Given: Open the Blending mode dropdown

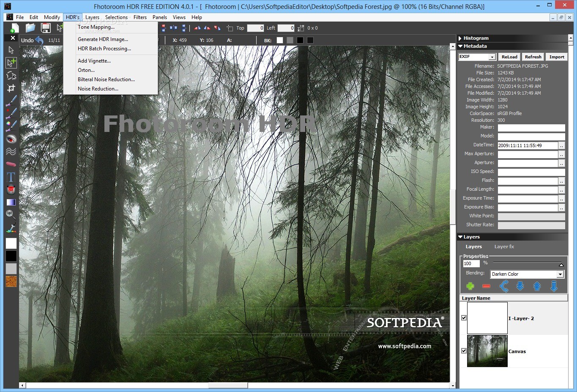Looking at the screenshot, I should pyautogui.click(x=560, y=274).
